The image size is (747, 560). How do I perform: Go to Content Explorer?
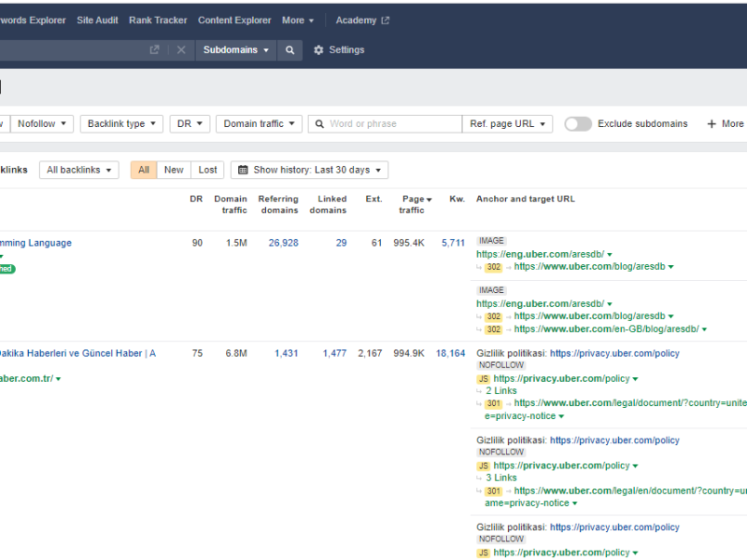tap(234, 21)
